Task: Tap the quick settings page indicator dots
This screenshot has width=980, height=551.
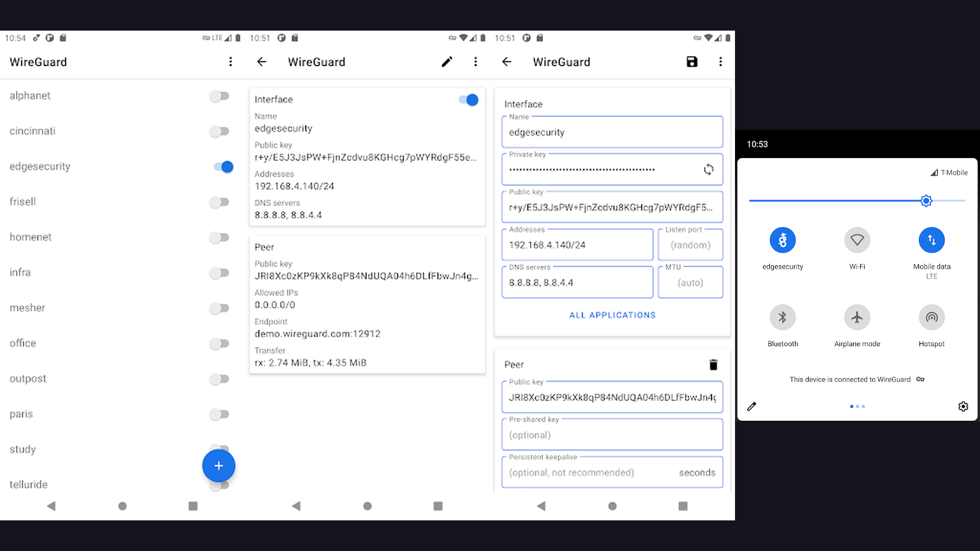Action: tap(857, 407)
